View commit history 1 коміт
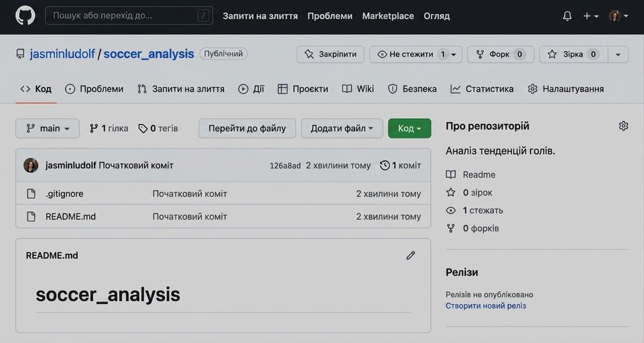This screenshot has height=343, width=644. [401, 165]
